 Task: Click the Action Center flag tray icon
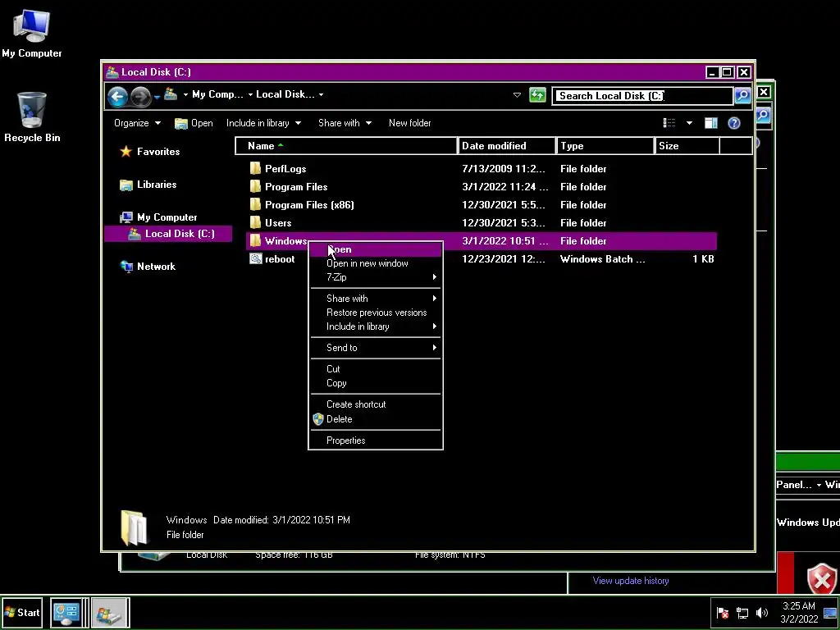pyautogui.click(x=723, y=612)
